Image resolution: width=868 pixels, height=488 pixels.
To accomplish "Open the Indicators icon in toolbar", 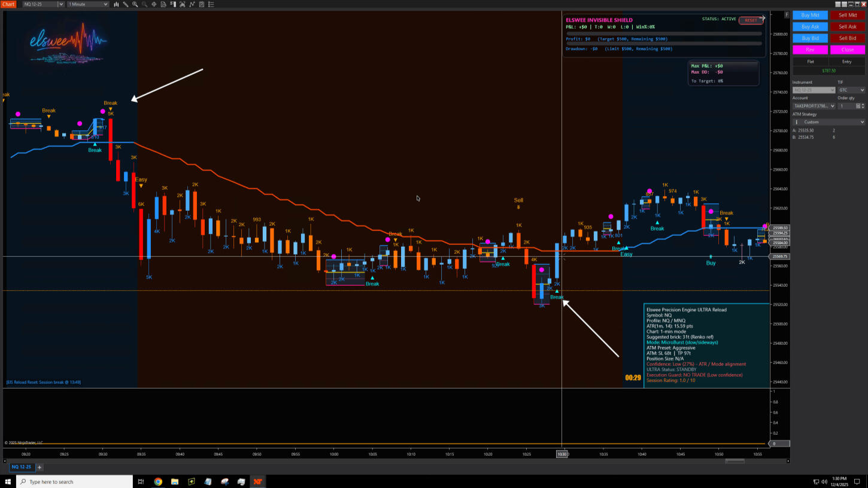I will click(x=183, y=4).
